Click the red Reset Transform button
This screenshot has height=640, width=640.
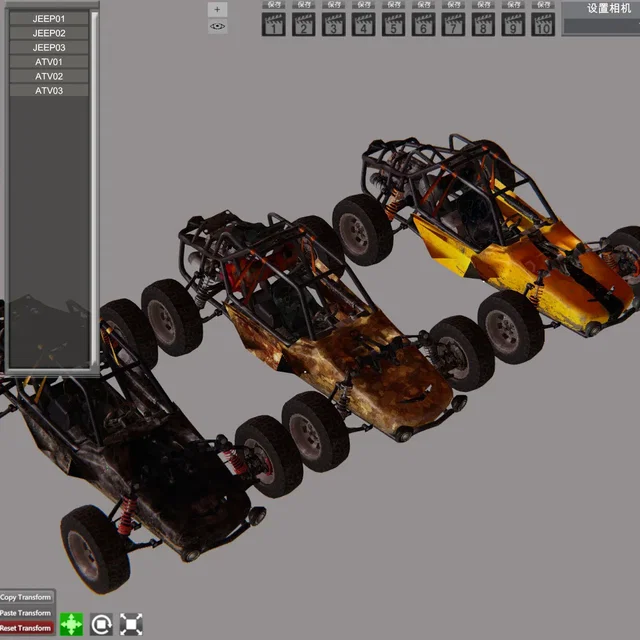(x=26, y=628)
